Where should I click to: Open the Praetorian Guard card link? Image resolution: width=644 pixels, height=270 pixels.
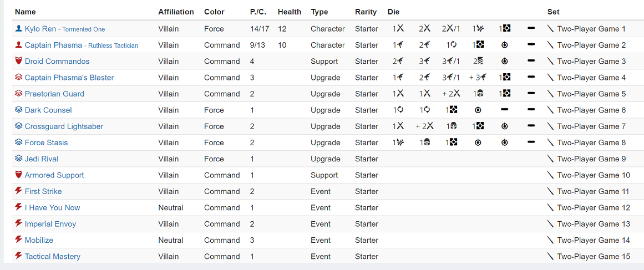pyautogui.click(x=54, y=94)
